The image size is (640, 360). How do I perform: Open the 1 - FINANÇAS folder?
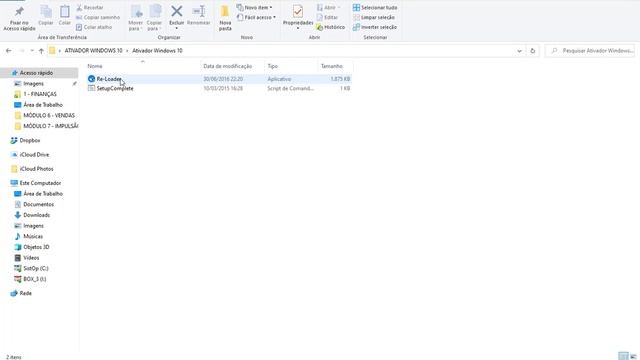click(x=40, y=94)
